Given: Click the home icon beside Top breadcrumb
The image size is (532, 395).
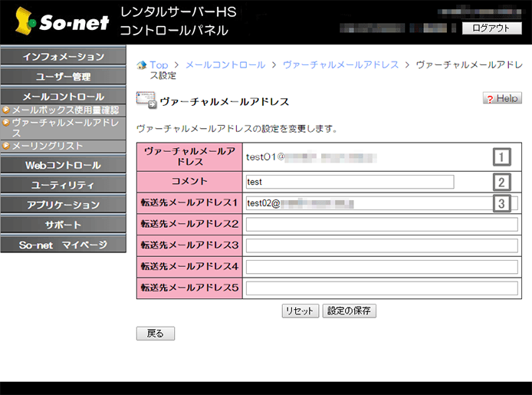Looking at the screenshot, I should 140,65.
